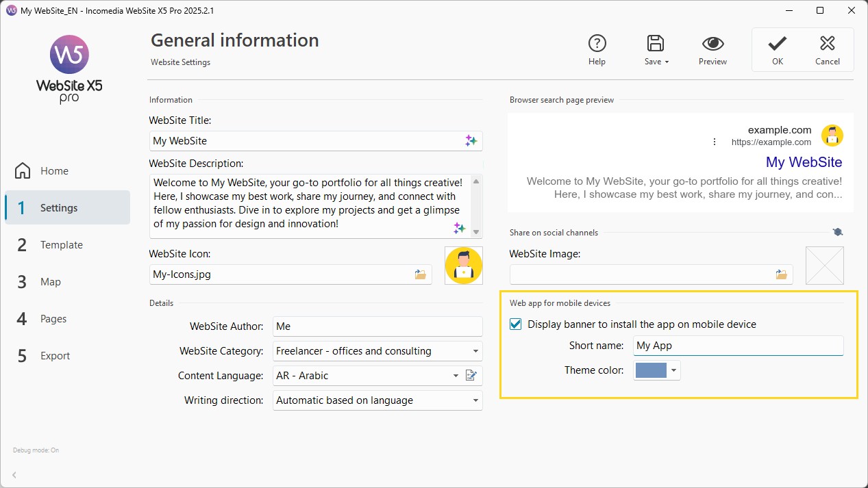Open the Content Language dropdown
The image size is (868, 488).
pos(367,376)
